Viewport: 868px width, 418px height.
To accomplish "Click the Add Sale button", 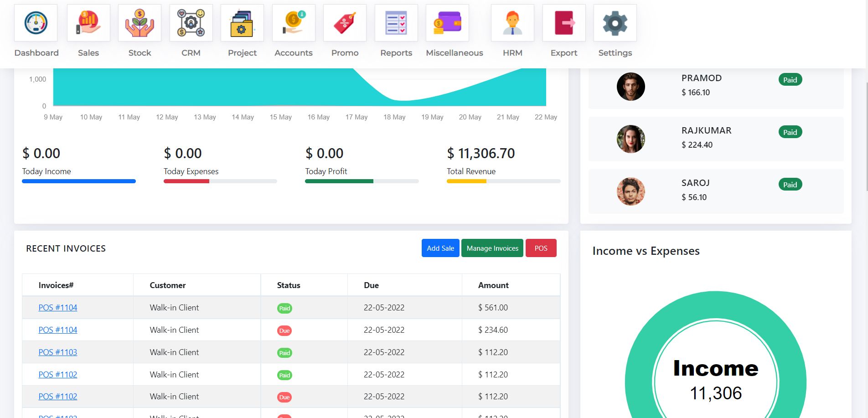I will pos(440,248).
